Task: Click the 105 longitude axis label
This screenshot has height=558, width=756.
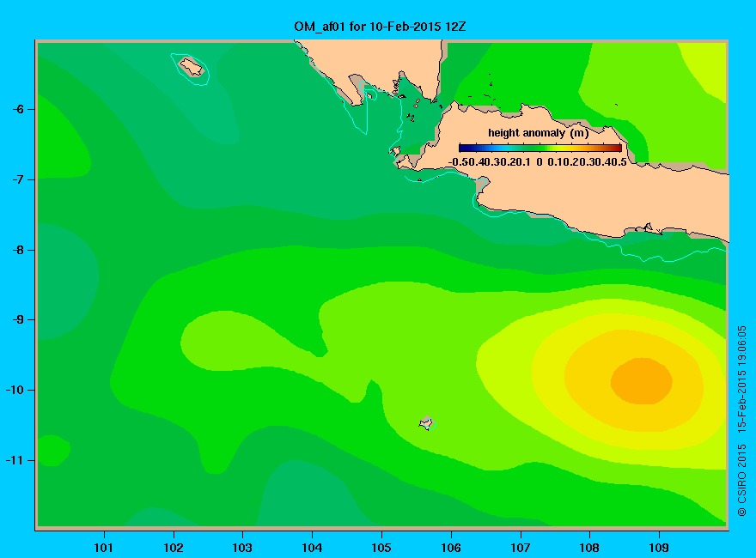Action: tap(381, 548)
